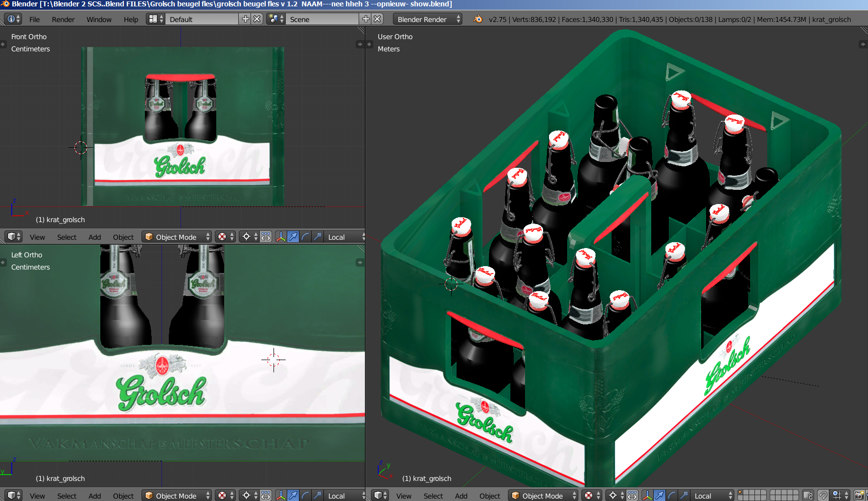Toggle lock camera and layers to scene
Viewport: 868px width, 501px height.
pyautogui.click(x=808, y=496)
